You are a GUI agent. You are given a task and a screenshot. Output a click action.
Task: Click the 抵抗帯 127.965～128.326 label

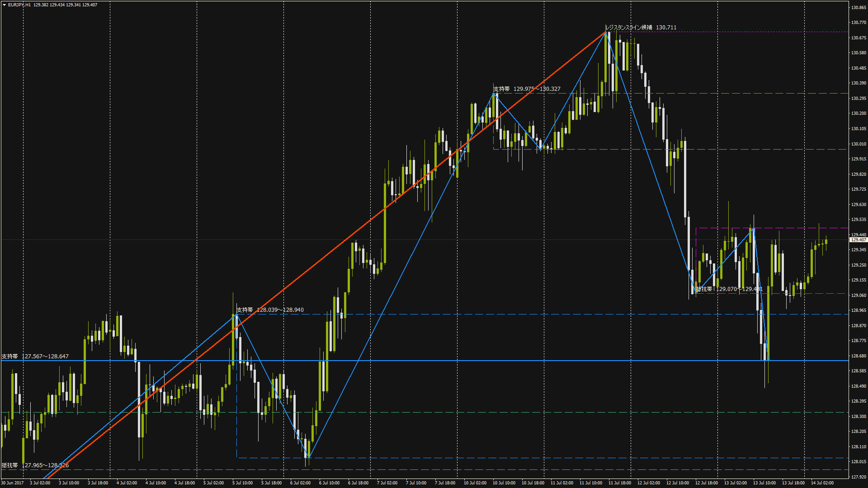click(x=35, y=465)
